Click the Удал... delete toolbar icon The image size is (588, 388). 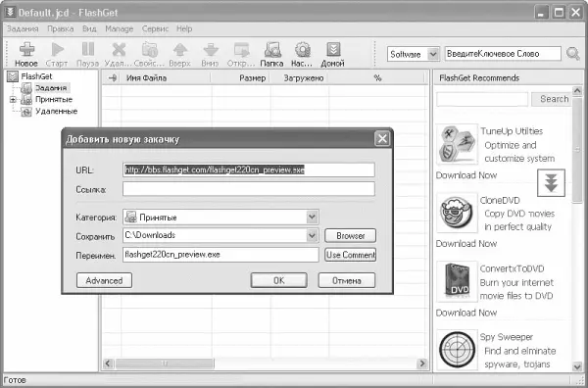[119, 50]
